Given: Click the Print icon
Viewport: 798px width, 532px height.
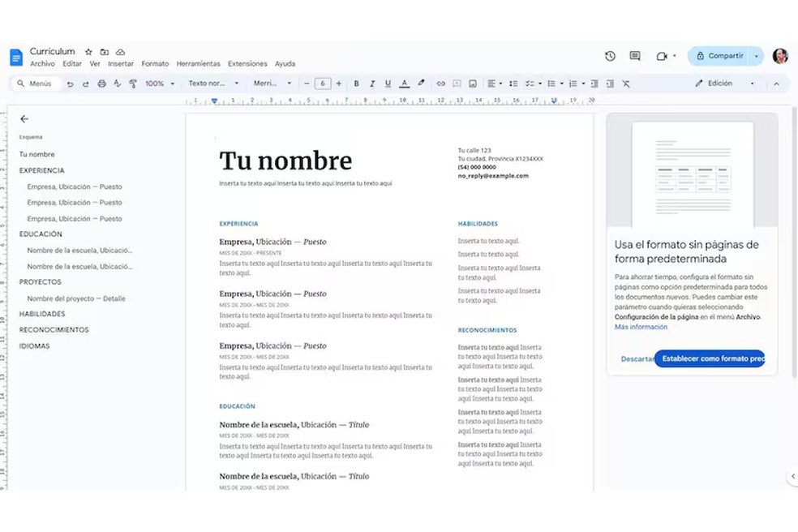Looking at the screenshot, I should pos(101,84).
